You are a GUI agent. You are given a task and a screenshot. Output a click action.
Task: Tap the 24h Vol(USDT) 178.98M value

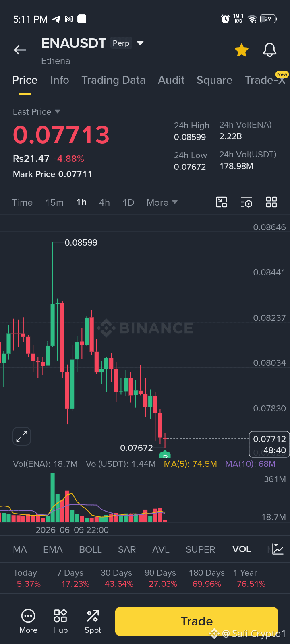(236, 166)
